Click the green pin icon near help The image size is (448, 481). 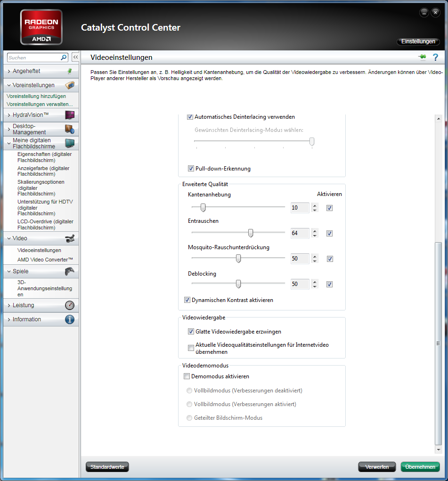coord(422,57)
